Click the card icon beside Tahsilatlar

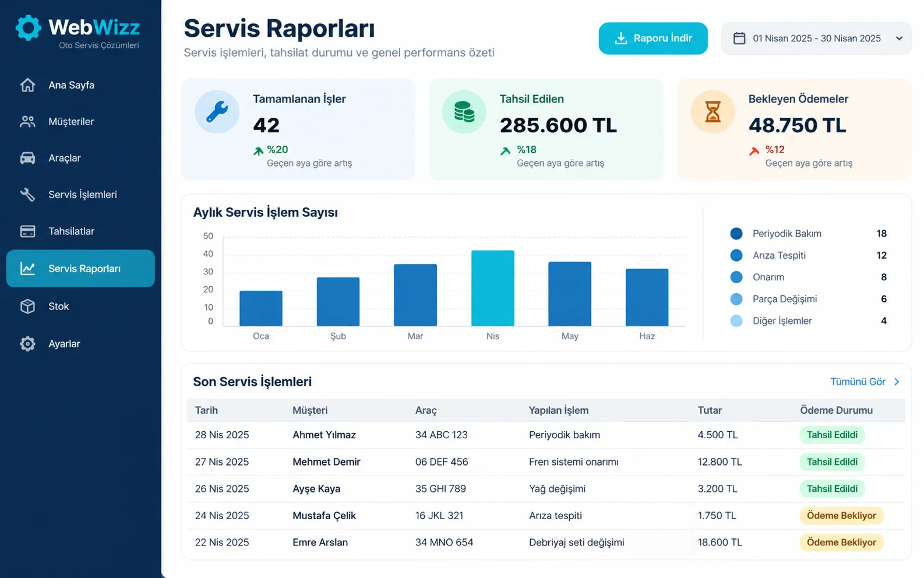pos(27,231)
